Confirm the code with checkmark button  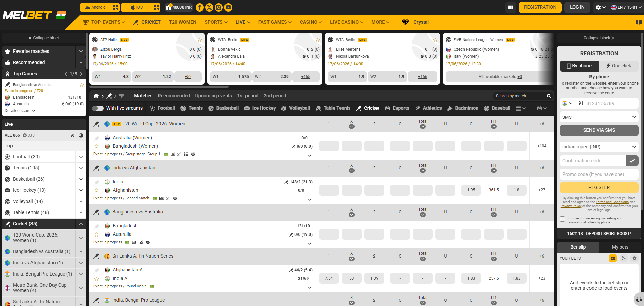[x=632, y=161]
